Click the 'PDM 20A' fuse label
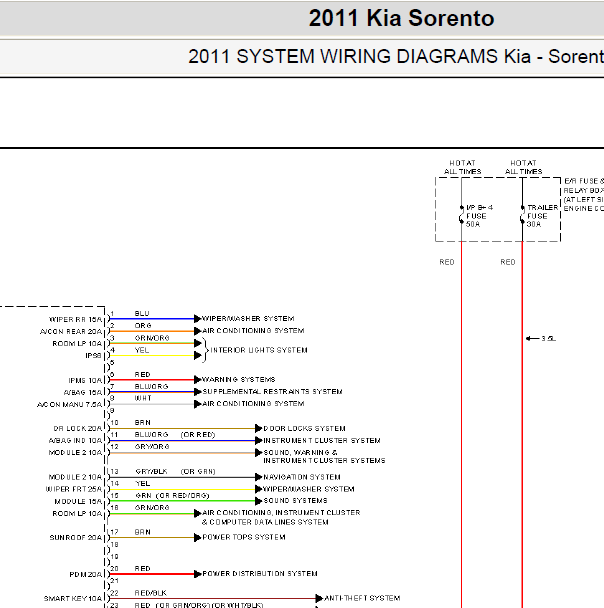The height and width of the screenshot is (608, 604). click(x=86, y=574)
